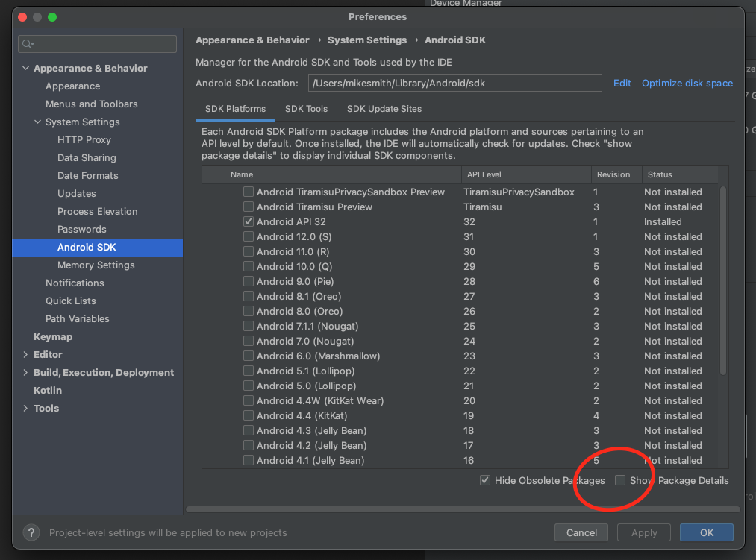756x560 pixels.
Task: Open the Updates settings page
Action: (x=77, y=193)
